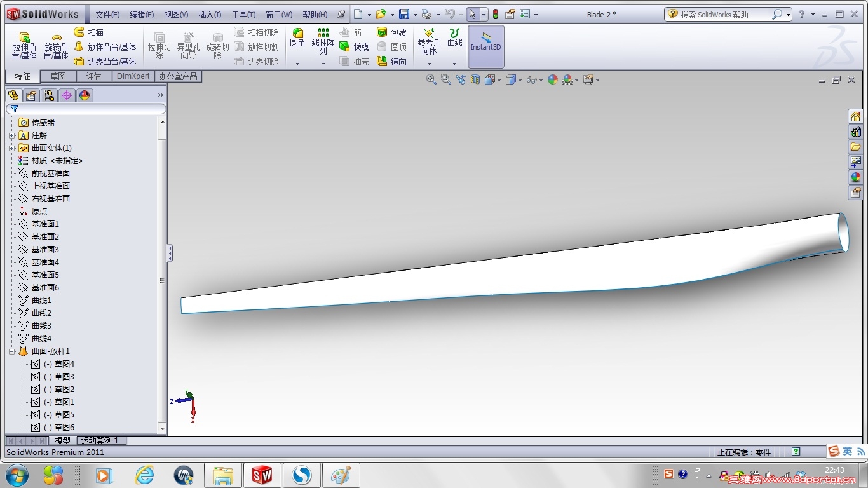
Task: Expand the panel tabs chevron
Action: point(160,95)
